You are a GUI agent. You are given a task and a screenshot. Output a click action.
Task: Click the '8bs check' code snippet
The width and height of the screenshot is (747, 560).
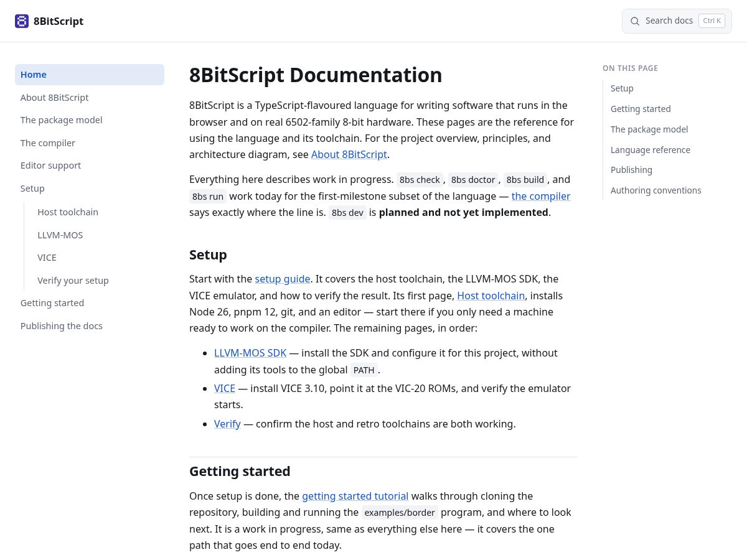pos(420,180)
